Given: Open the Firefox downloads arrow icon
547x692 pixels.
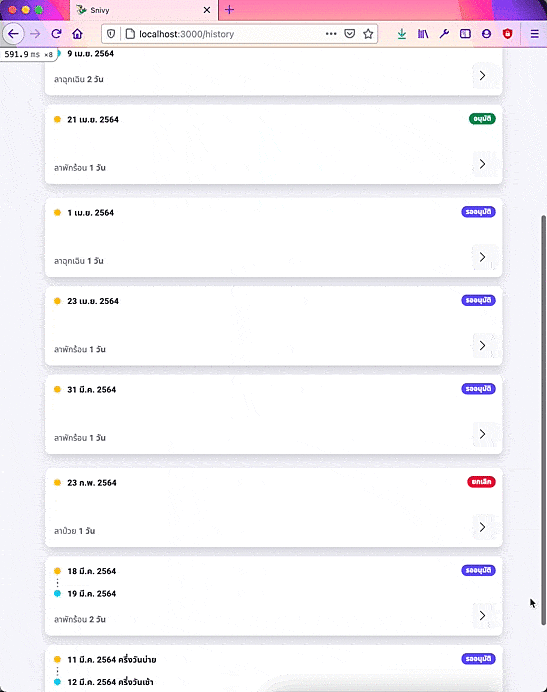Looking at the screenshot, I should 401,34.
